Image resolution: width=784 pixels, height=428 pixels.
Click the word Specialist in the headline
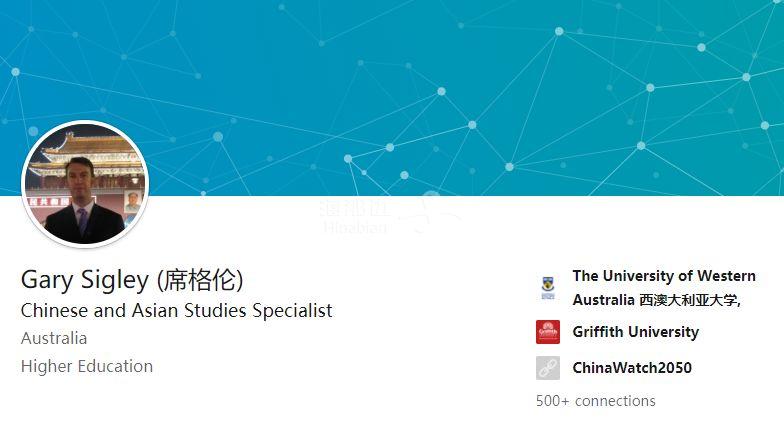[292, 310]
